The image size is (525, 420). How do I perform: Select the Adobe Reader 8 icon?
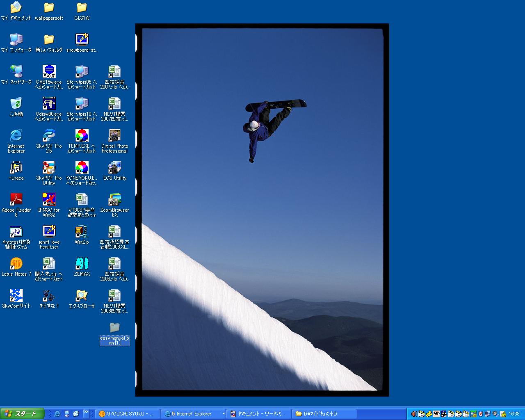[16, 205]
